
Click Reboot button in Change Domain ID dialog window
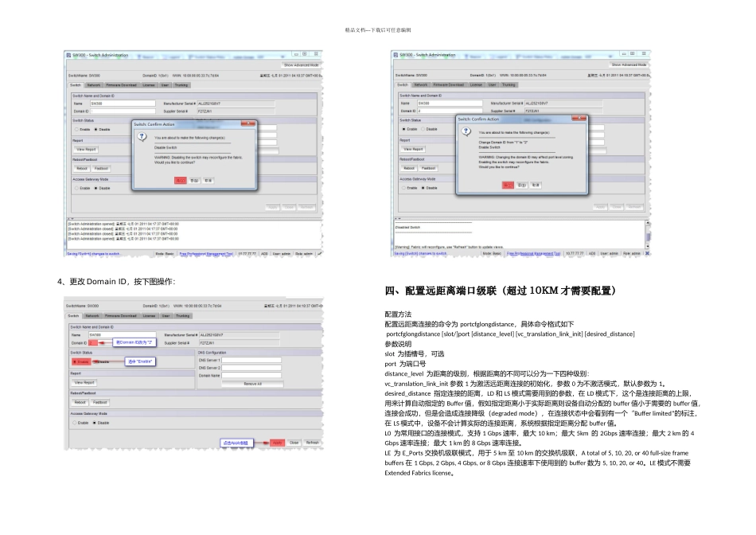pyautogui.click(x=409, y=168)
